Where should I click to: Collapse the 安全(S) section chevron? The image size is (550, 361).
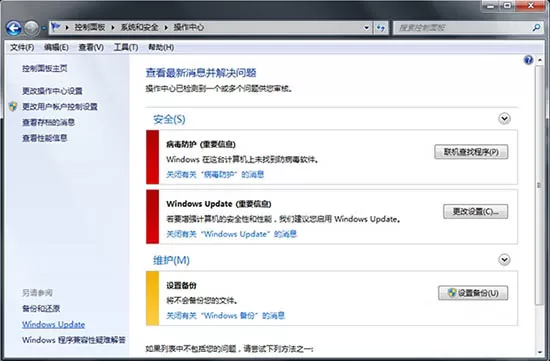point(504,119)
